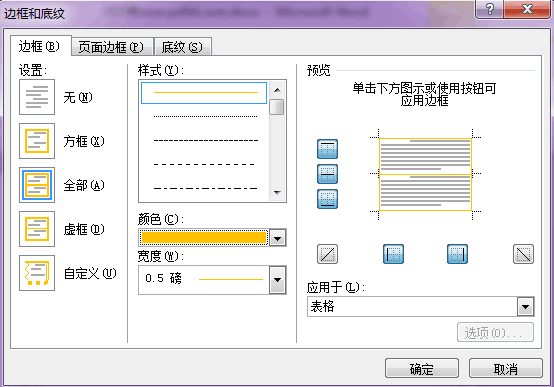Screen dimensions: 554x387
Task: Select the 无 (None) border setting icon
Action: [x=37, y=97]
